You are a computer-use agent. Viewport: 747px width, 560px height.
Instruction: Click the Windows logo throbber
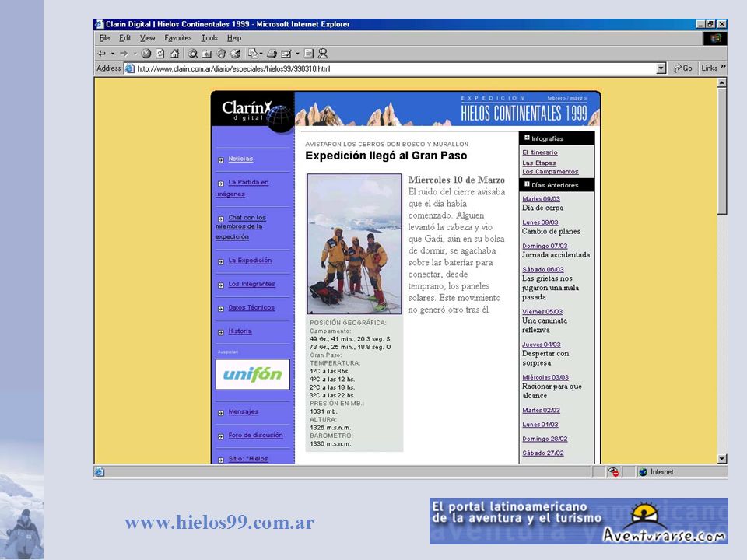coord(716,39)
